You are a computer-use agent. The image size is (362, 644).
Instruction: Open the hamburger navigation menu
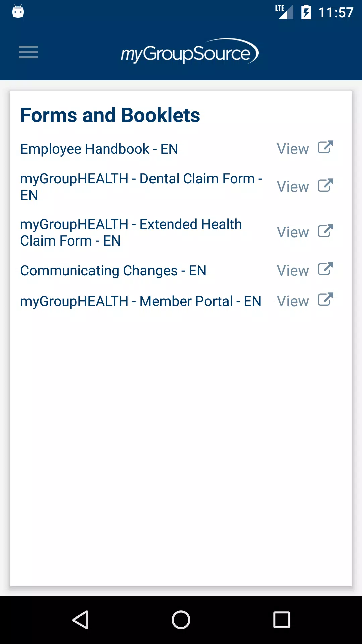(28, 52)
